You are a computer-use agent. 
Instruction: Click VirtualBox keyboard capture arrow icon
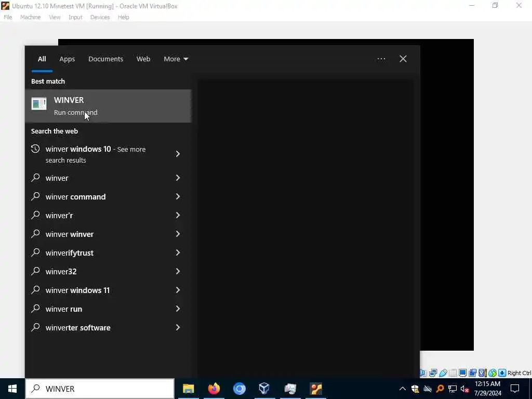502,373
